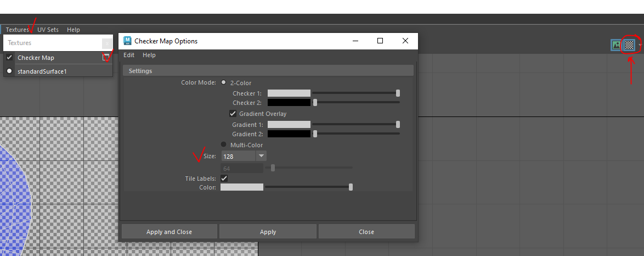
Task: Untick the Tile Labels checkbox
Action: pyautogui.click(x=224, y=179)
